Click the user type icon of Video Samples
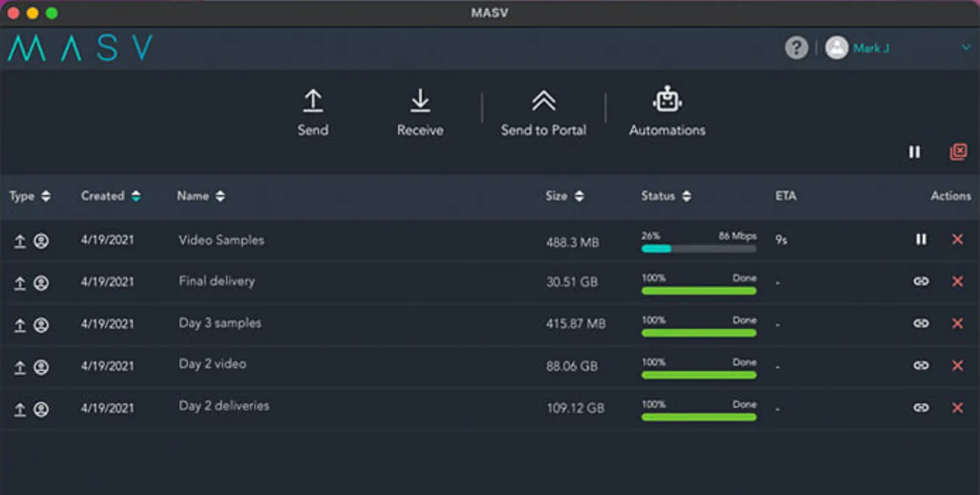980x495 pixels. 41,241
